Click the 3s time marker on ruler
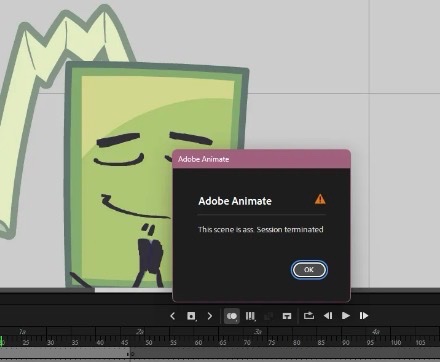 [258, 332]
